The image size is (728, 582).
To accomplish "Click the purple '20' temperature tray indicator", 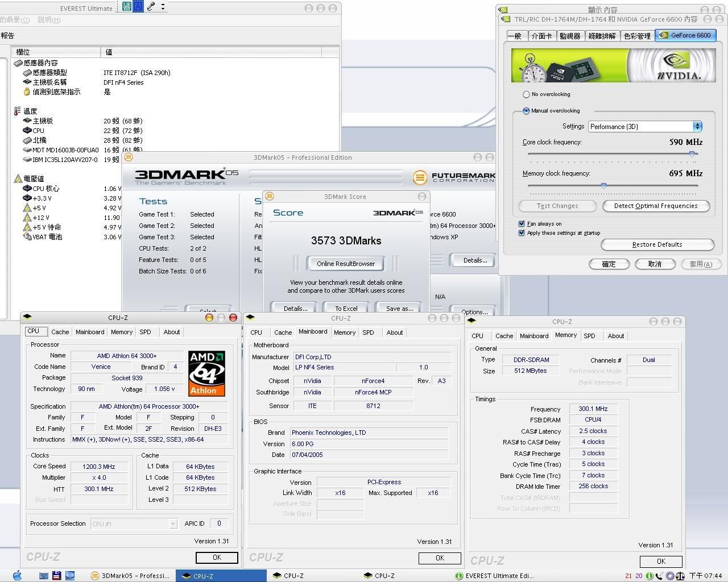I will tap(639, 576).
